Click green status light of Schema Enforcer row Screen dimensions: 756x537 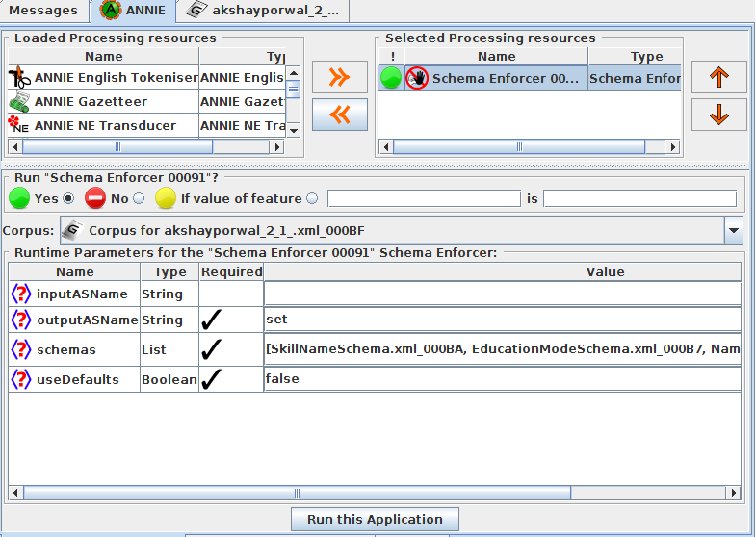pos(391,78)
